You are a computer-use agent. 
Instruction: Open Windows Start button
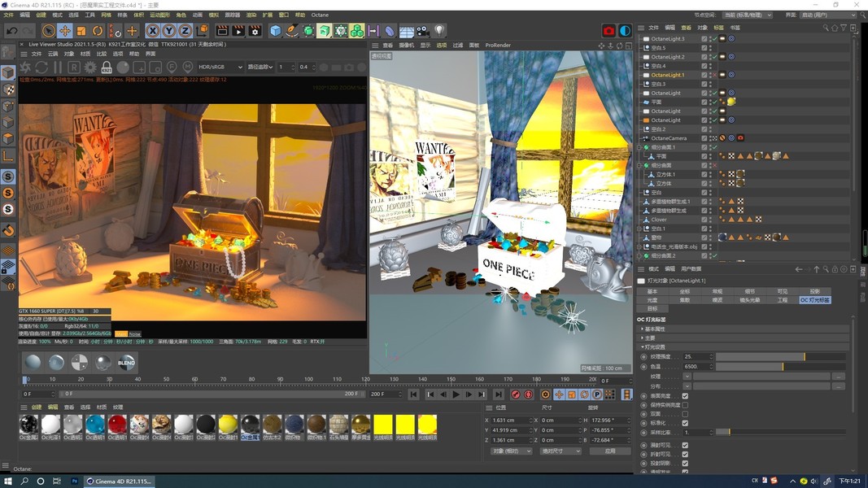click(x=8, y=481)
